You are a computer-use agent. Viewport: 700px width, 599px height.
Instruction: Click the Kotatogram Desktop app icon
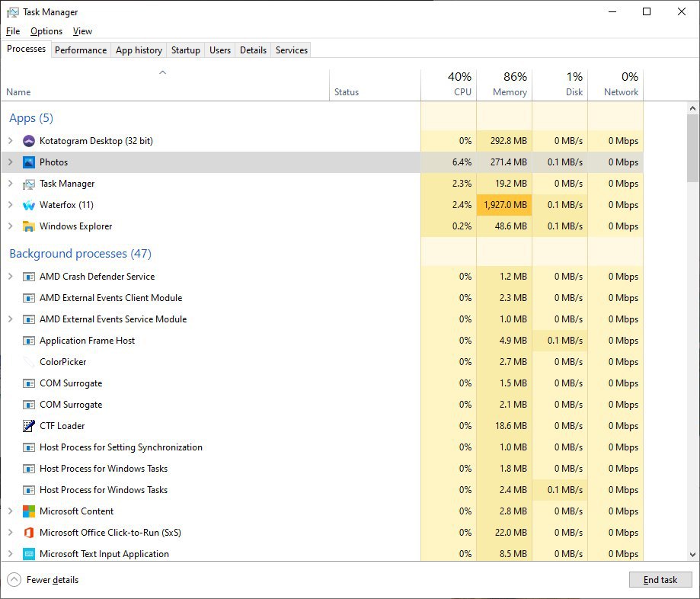coord(29,141)
